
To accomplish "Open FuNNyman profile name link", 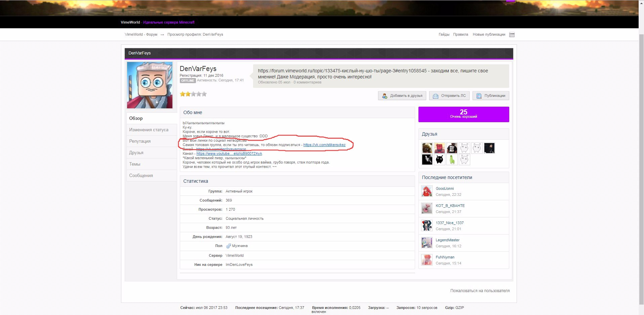I will (x=445, y=257).
